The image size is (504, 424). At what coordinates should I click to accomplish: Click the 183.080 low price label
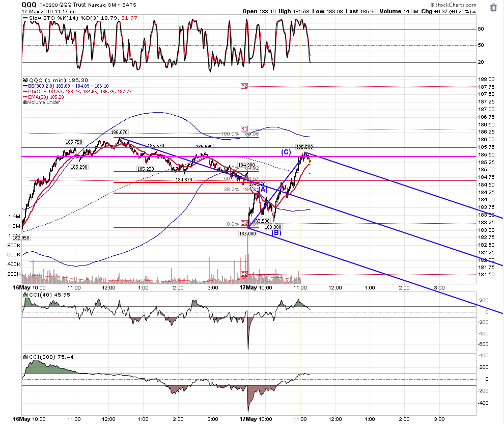(247, 234)
